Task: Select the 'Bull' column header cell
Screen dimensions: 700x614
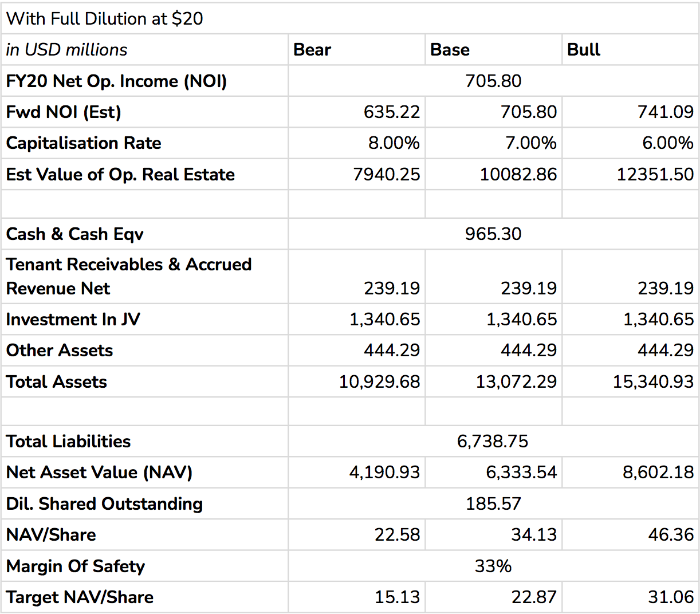Action: pyautogui.click(x=630, y=49)
